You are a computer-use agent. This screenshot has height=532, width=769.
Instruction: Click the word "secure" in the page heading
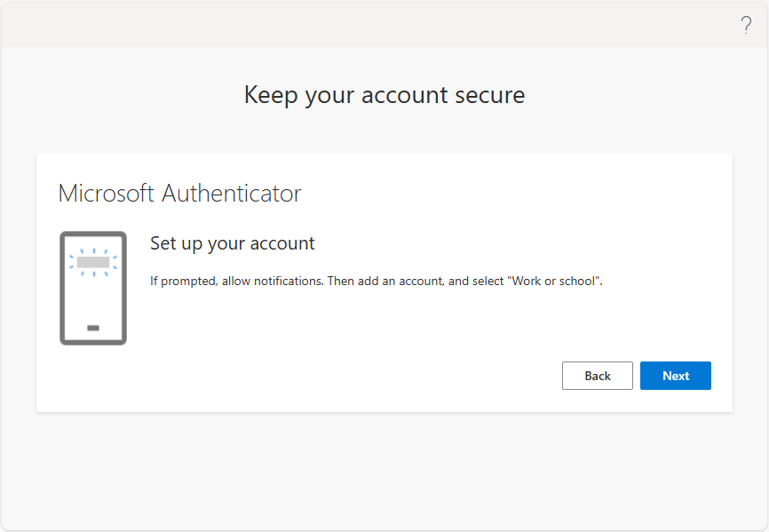[490, 95]
